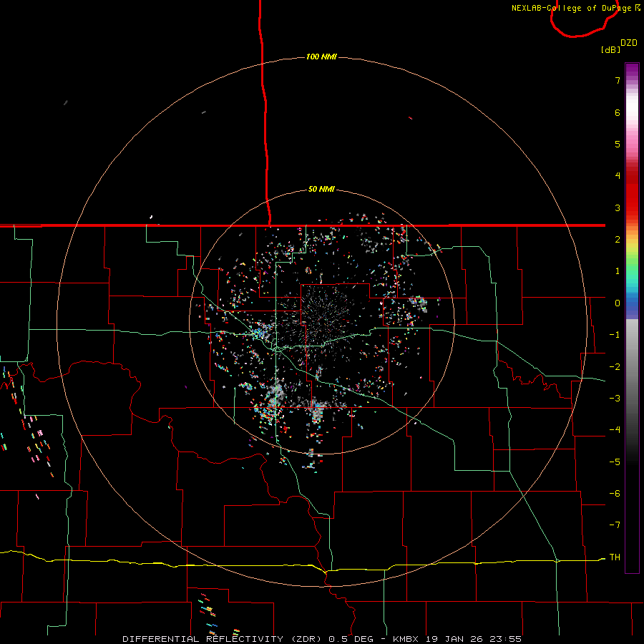The width and height of the screenshot is (644, 644).
Task: Click the 3 tick label on the scale
Action: 618,208
